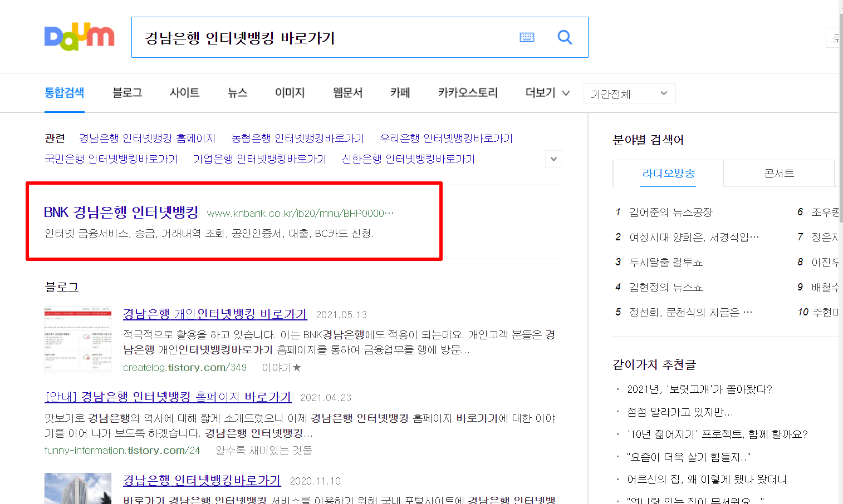
Task: Open the virtual keyboard icon in search box
Action: click(x=527, y=37)
